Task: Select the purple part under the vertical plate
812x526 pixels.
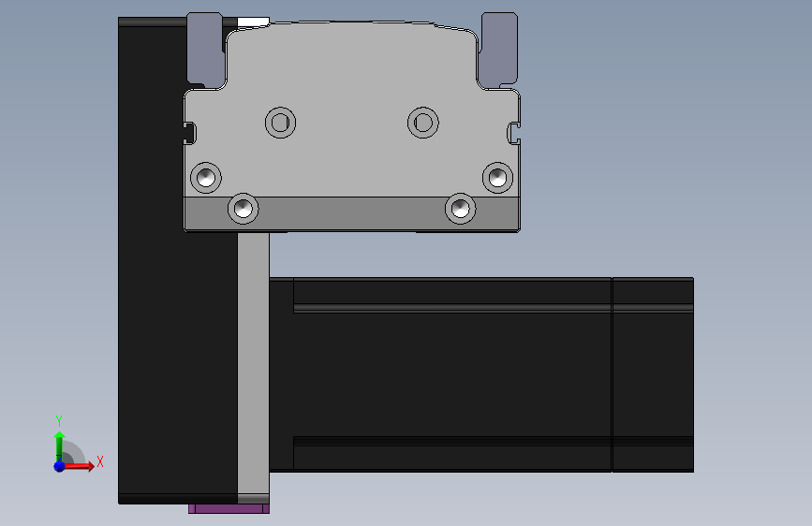Action: (x=229, y=509)
